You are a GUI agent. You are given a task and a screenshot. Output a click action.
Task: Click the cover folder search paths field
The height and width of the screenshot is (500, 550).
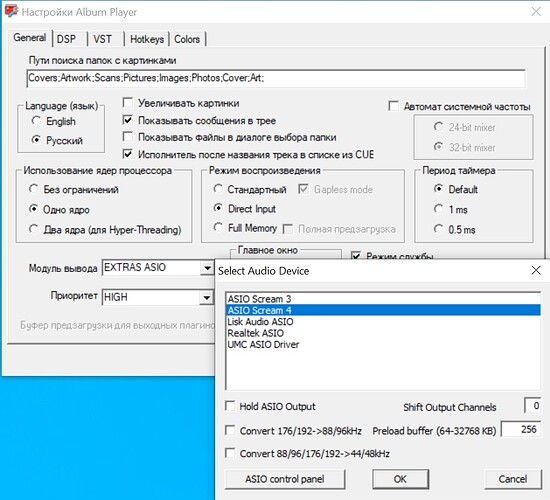[x=276, y=78]
